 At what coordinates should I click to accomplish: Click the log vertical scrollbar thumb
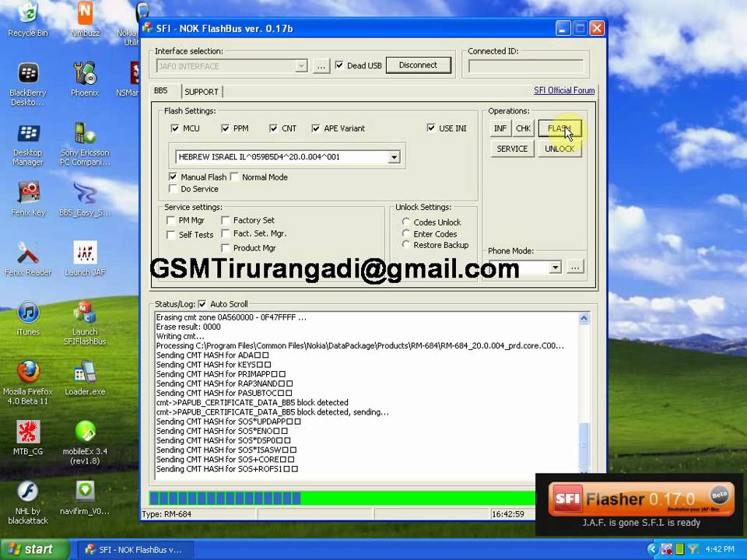tap(584, 445)
